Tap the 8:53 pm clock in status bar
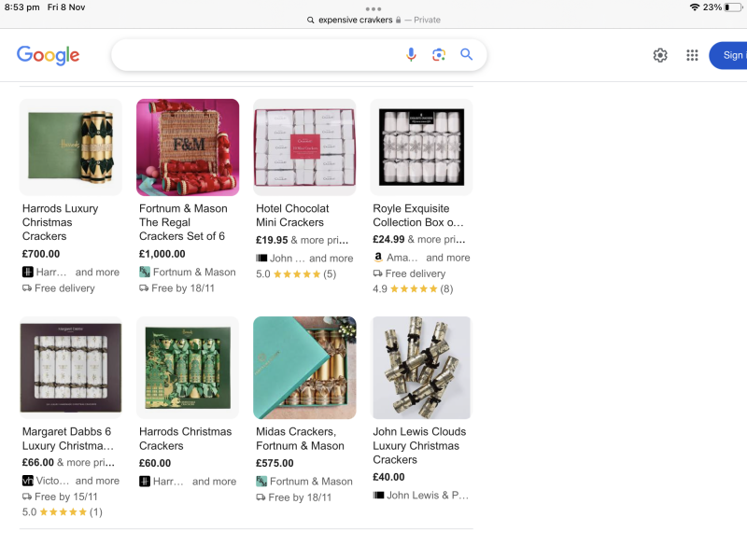This screenshot has width=747, height=560. [x=21, y=7]
